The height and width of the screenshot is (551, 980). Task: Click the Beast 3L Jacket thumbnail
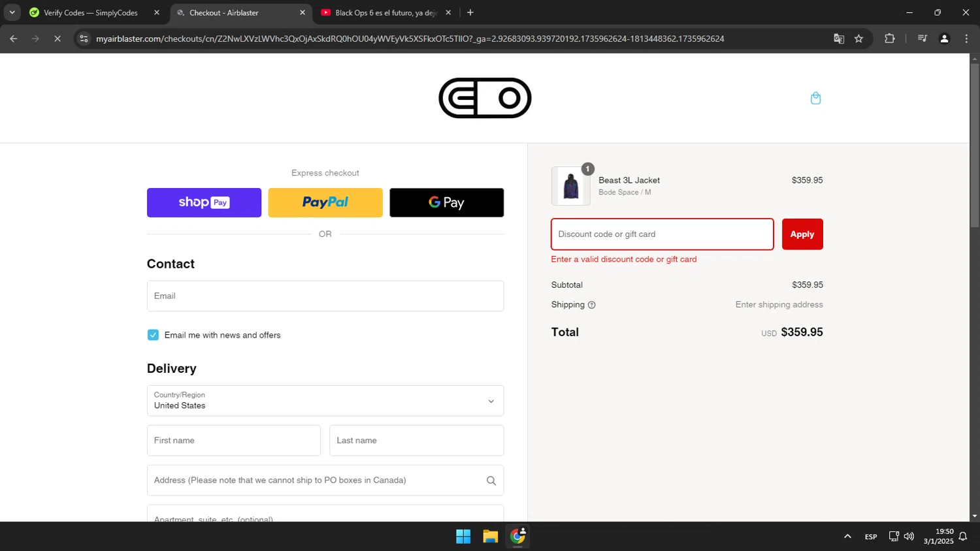click(x=570, y=186)
